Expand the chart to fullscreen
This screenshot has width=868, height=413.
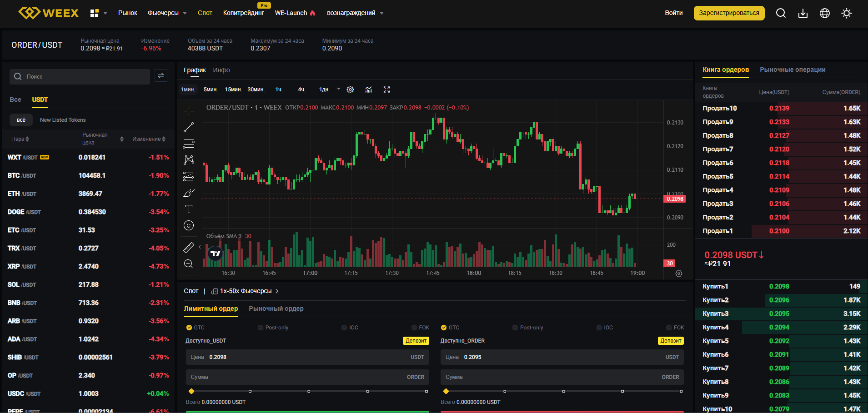(x=386, y=90)
